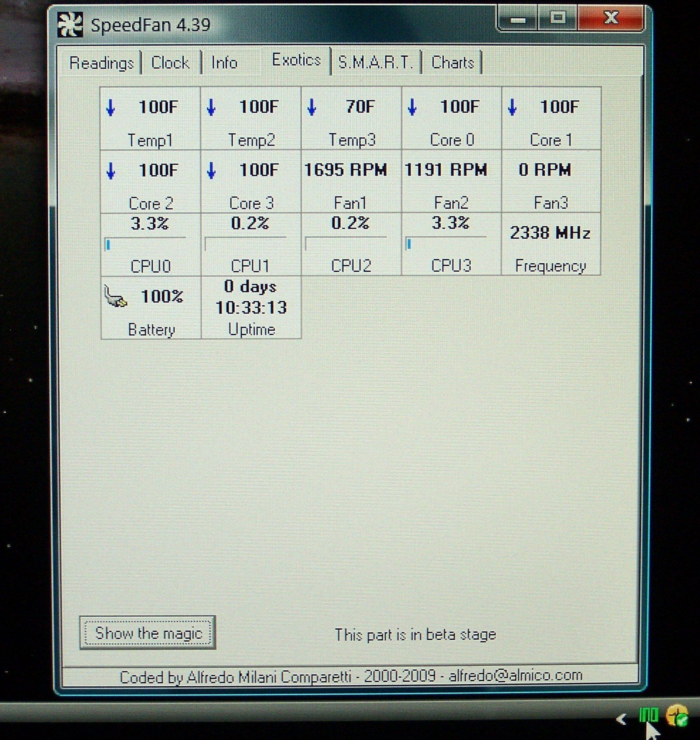Open the Clock tab

[x=170, y=63]
